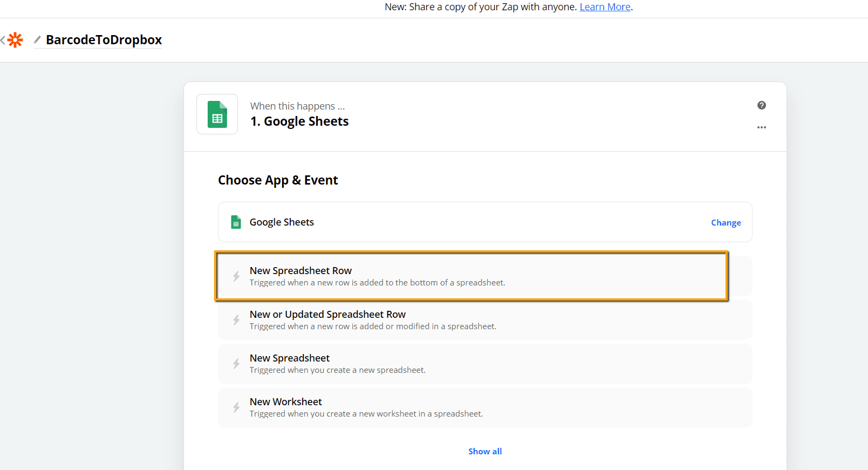Click the pencil icon to rename Zap
Image resolution: width=868 pixels, height=470 pixels.
(37, 39)
